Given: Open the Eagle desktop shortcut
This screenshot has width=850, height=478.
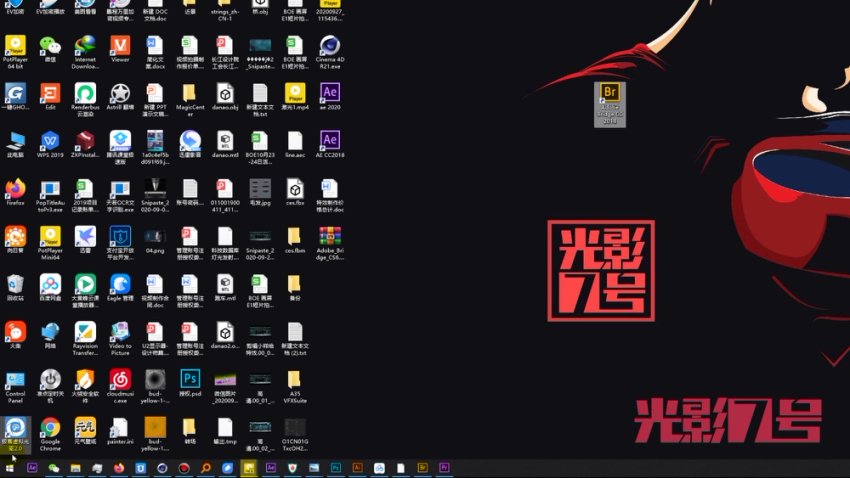Looking at the screenshot, I should pos(120,284).
